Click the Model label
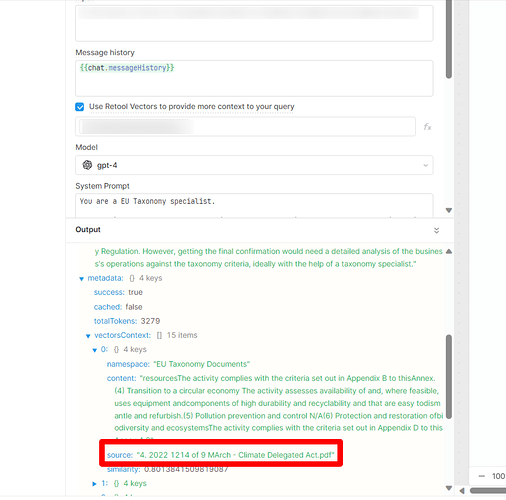Screen dimensions: 506x500 pos(87,147)
